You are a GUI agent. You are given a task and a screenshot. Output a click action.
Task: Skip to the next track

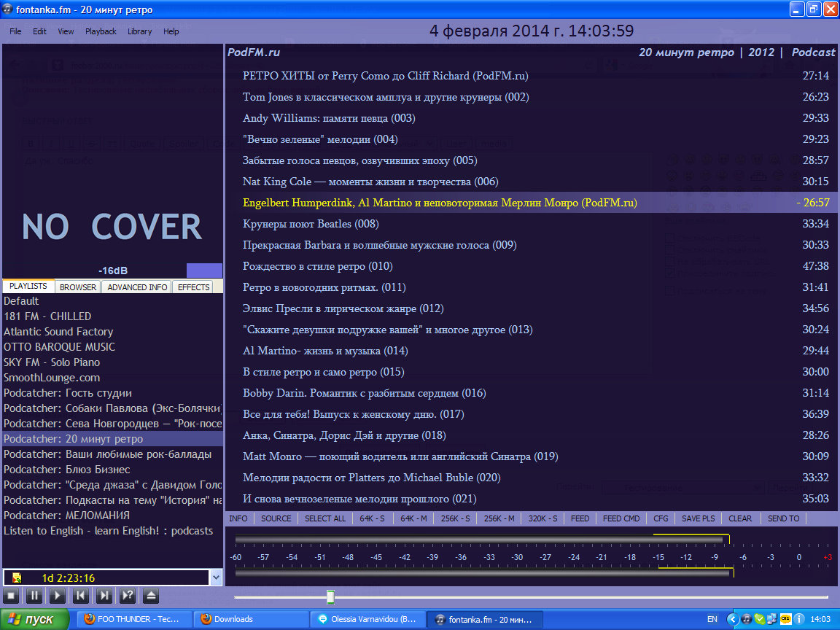point(104,596)
